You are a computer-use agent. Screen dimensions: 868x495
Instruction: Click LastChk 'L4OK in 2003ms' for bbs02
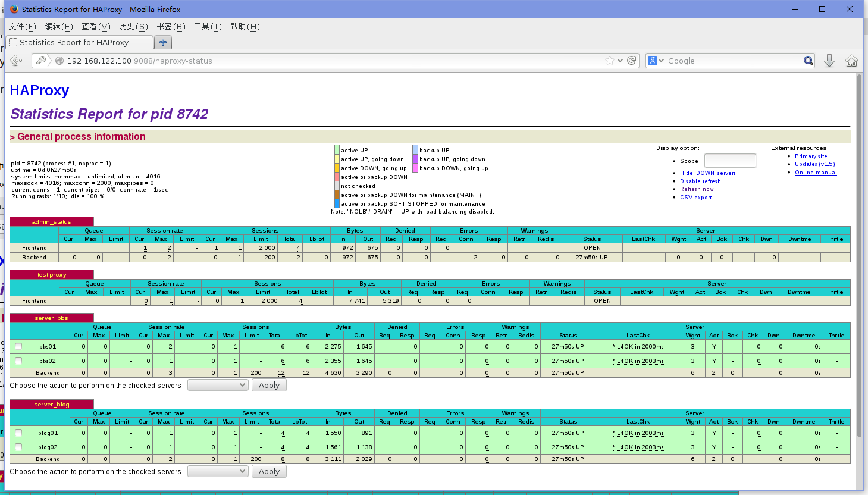[x=638, y=361]
